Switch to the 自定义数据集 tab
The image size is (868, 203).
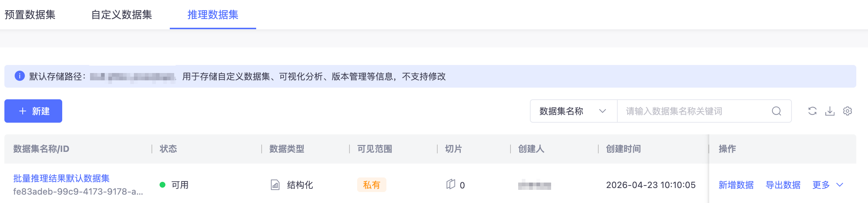coord(121,15)
